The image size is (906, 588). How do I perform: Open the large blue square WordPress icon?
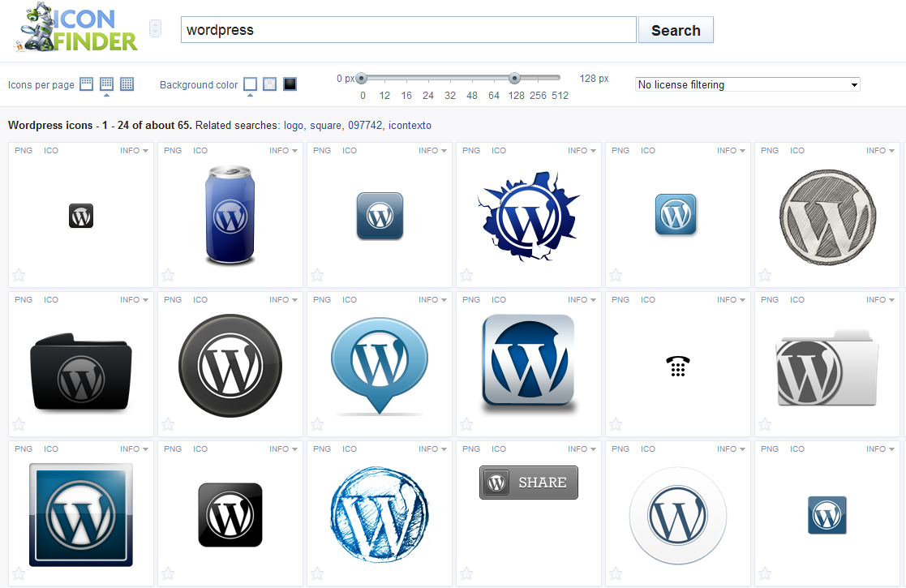click(x=81, y=515)
